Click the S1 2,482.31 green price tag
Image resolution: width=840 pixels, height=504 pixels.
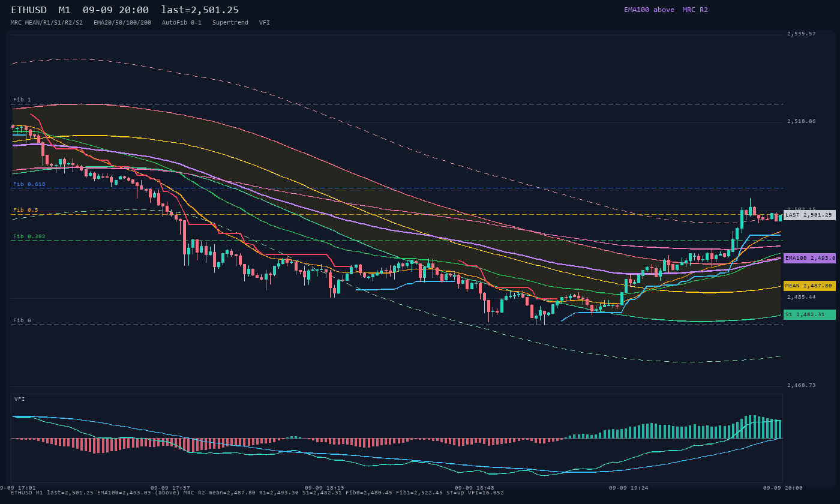click(809, 314)
